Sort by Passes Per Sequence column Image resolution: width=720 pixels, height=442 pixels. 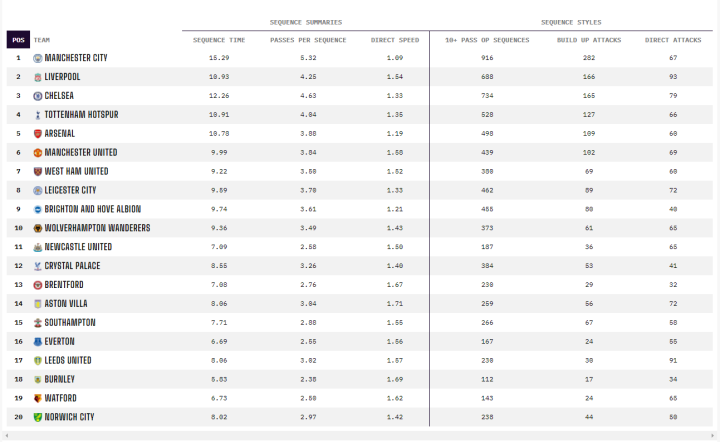pyautogui.click(x=308, y=40)
